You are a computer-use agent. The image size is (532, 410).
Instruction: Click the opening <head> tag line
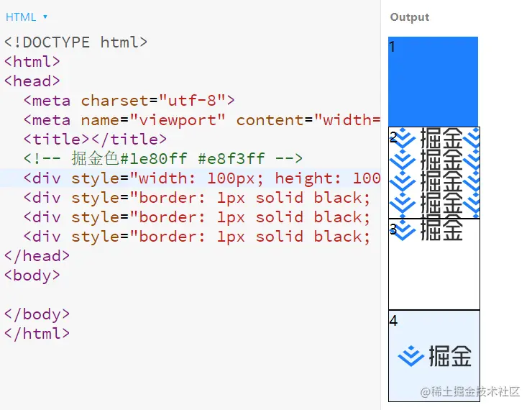[32, 81]
